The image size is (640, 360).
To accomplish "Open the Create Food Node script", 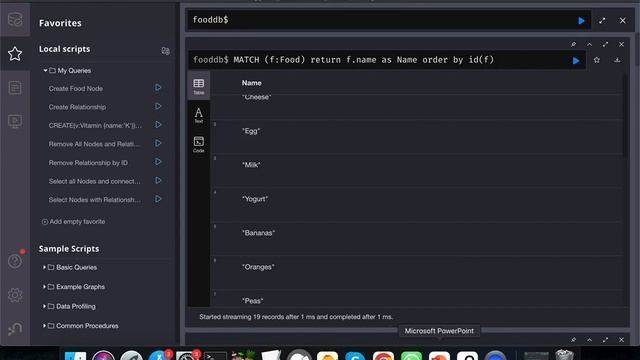I will click(76, 88).
